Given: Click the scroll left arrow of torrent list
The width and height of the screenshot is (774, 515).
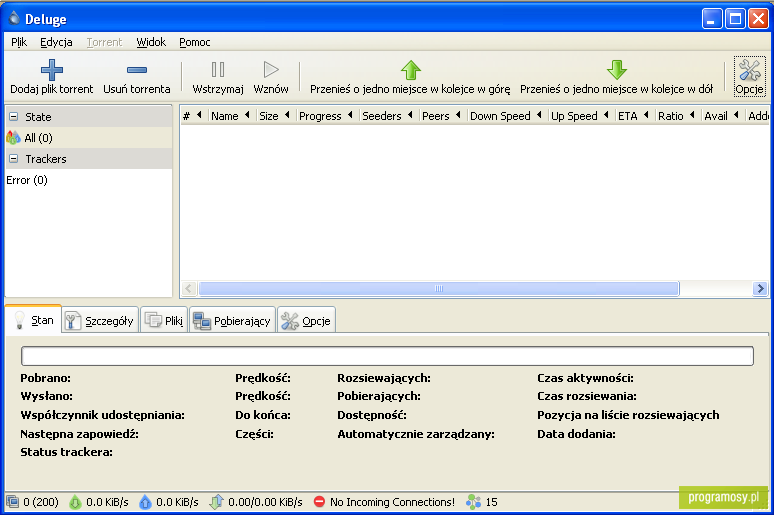Looking at the screenshot, I should coord(189,288).
